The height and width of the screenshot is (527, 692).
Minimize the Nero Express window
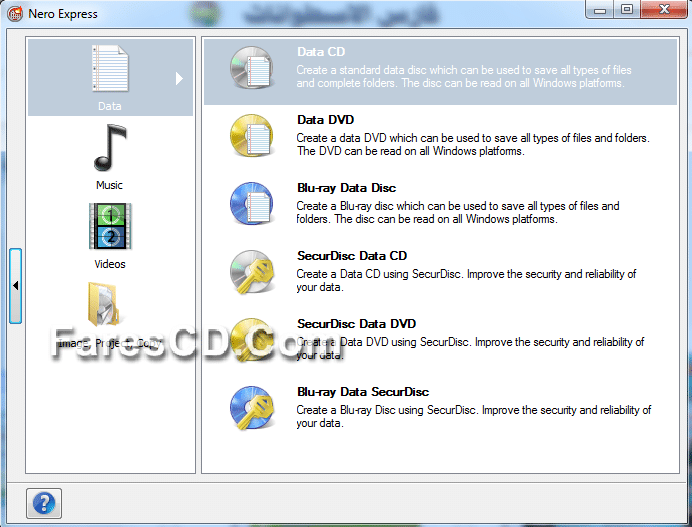[600, 10]
